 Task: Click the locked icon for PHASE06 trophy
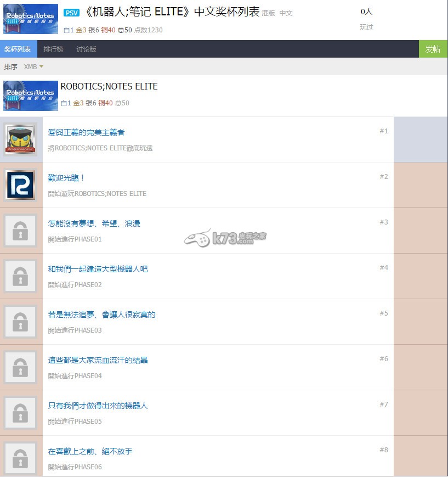pos(20,457)
